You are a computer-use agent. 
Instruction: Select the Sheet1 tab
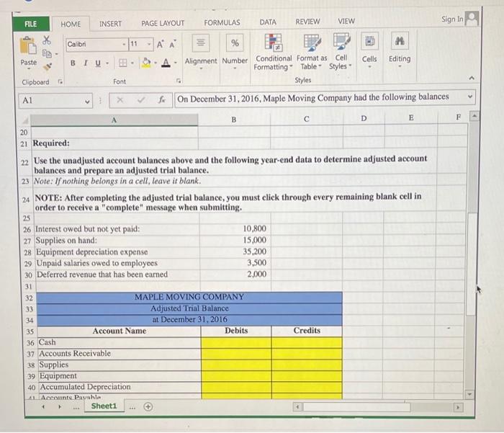click(104, 406)
